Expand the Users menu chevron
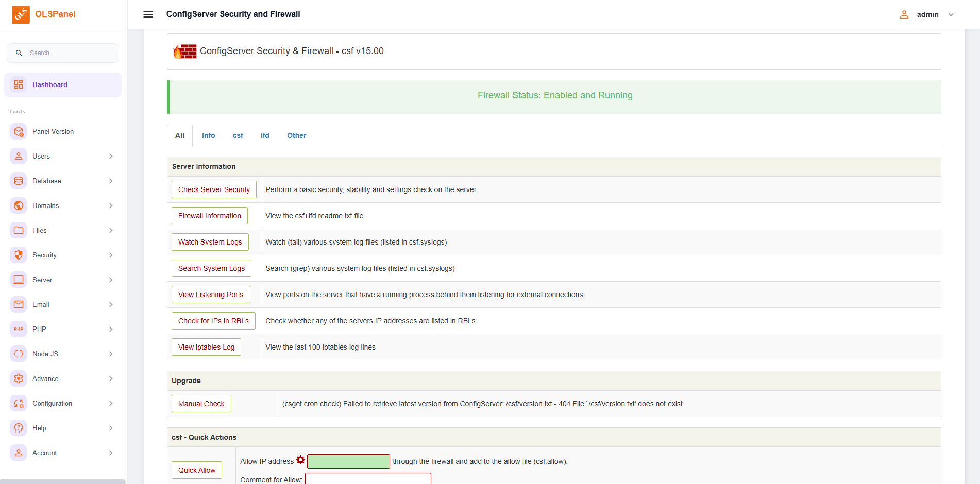The width and height of the screenshot is (980, 484). tap(111, 156)
